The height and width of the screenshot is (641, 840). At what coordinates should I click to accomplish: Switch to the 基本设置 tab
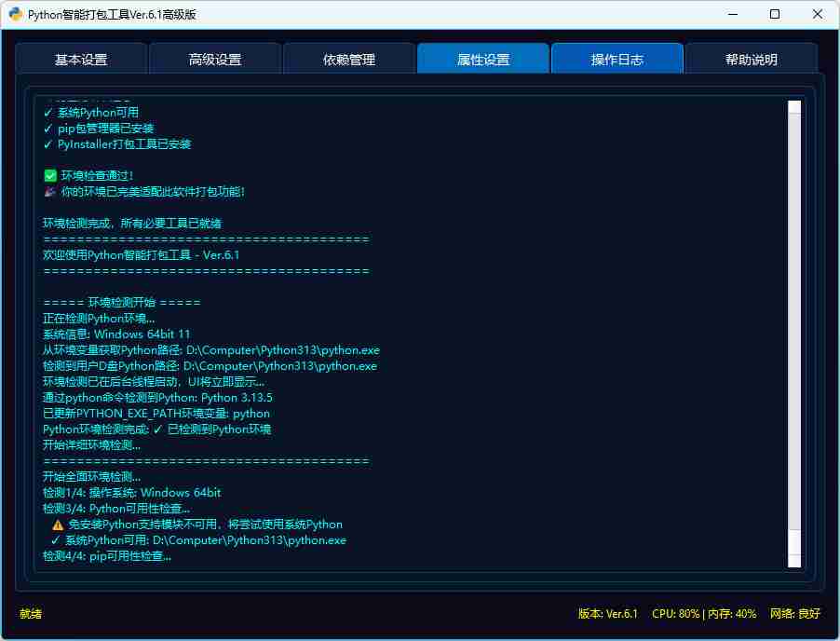[x=81, y=59]
